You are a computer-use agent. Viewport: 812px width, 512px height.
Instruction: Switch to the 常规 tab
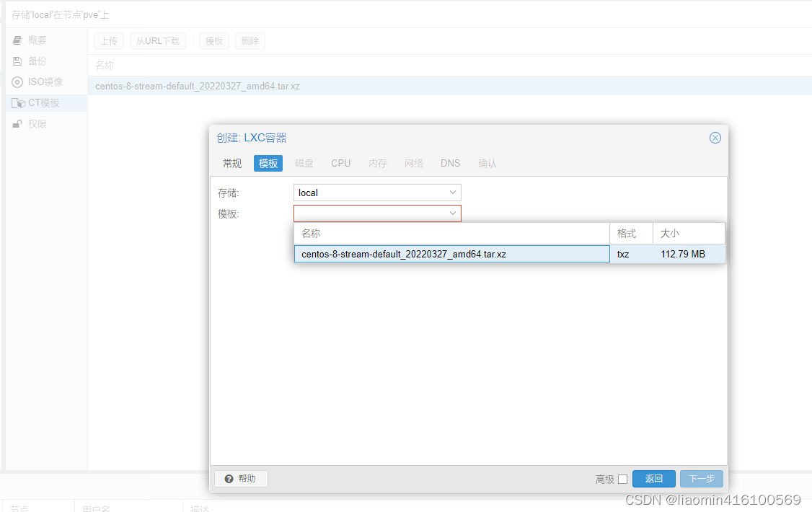(232, 164)
